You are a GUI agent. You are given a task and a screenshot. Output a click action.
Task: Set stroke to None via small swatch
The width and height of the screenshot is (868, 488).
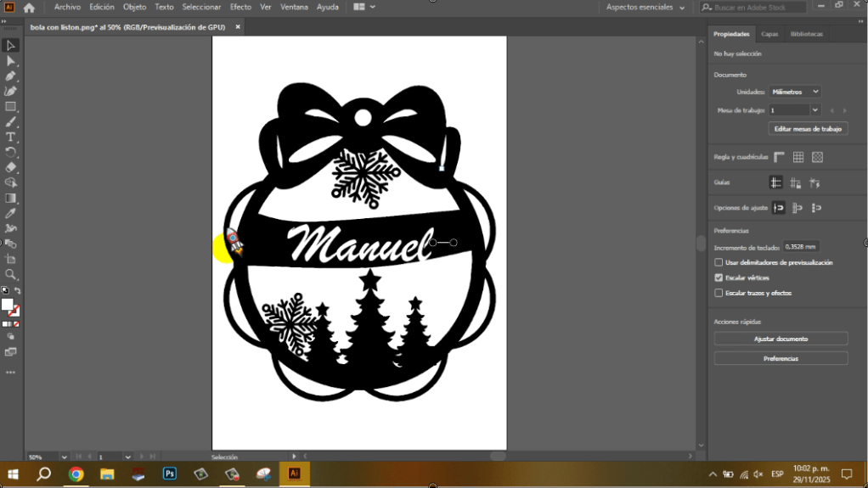coord(17,324)
